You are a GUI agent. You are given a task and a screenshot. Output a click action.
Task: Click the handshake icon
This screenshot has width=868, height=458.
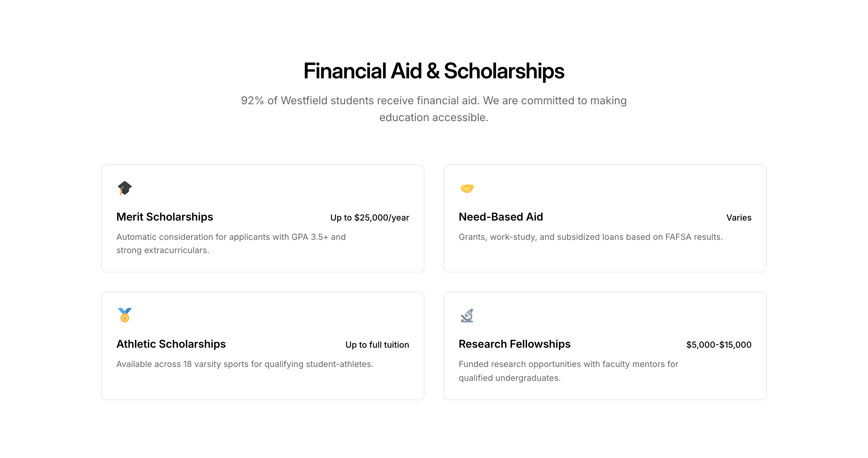[x=467, y=188]
